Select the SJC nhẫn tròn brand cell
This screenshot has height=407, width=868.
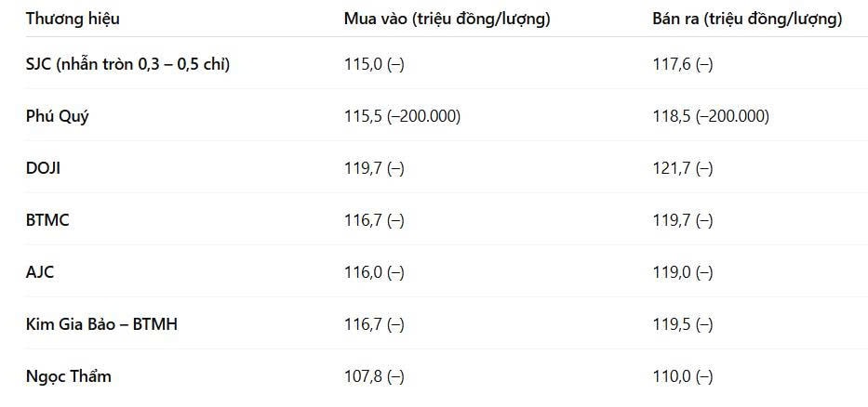(127, 65)
